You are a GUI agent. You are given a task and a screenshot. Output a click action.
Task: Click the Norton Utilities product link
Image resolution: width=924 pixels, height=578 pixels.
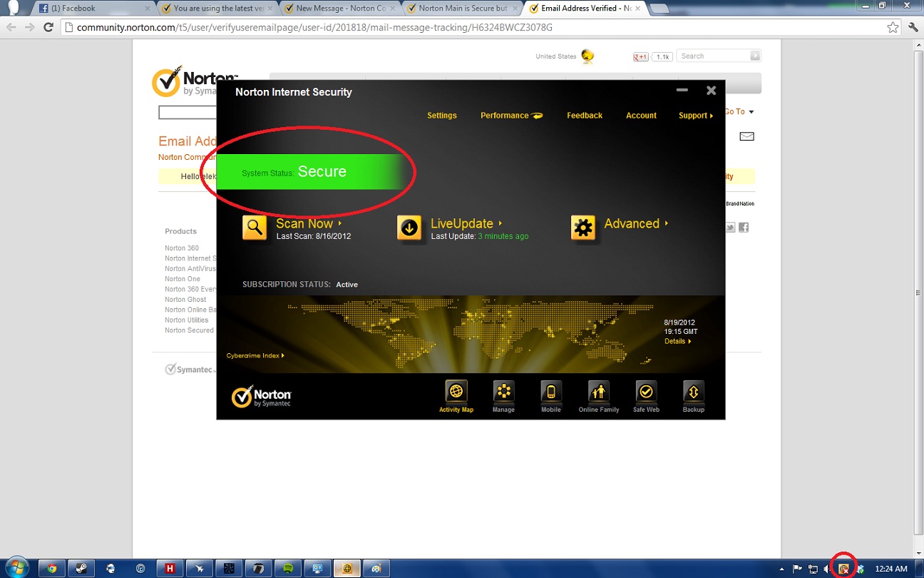pyautogui.click(x=187, y=320)
